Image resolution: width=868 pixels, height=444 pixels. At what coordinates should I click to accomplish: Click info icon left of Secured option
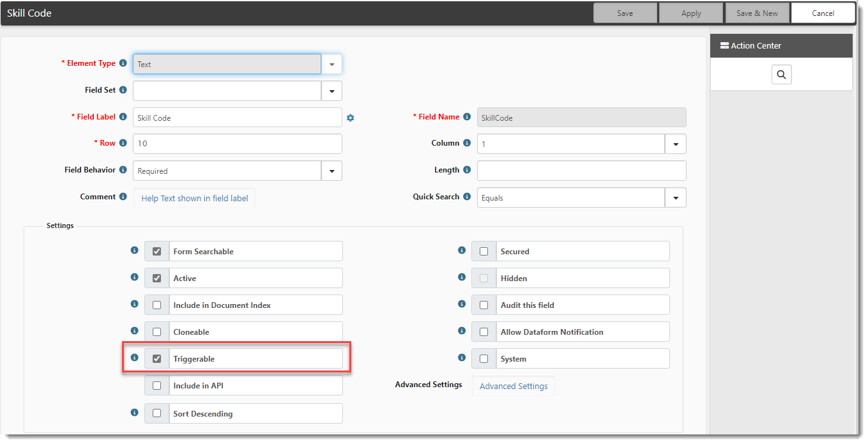click(x=461, y=250)
